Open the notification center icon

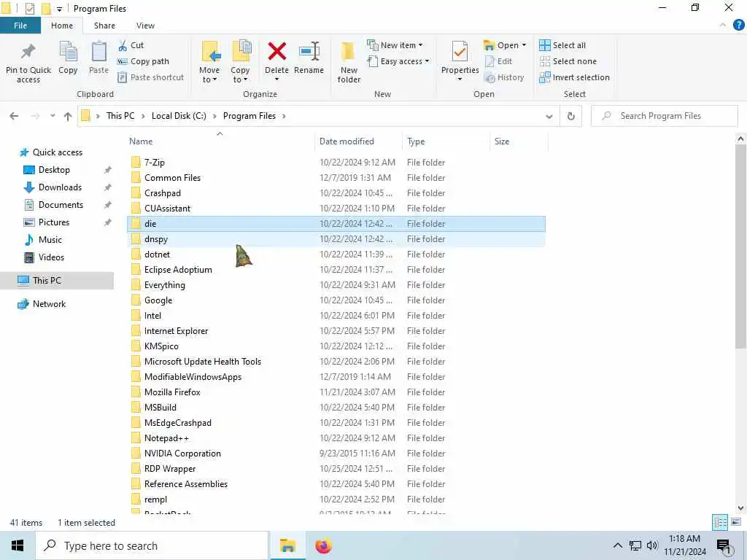pyautogui.click(x=723, y=547)
